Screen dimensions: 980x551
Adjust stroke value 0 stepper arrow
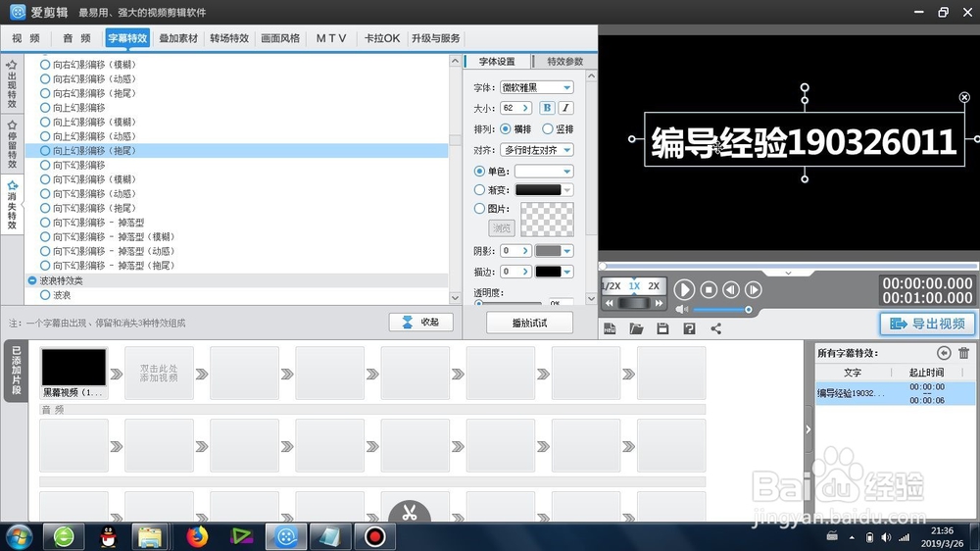525,272
